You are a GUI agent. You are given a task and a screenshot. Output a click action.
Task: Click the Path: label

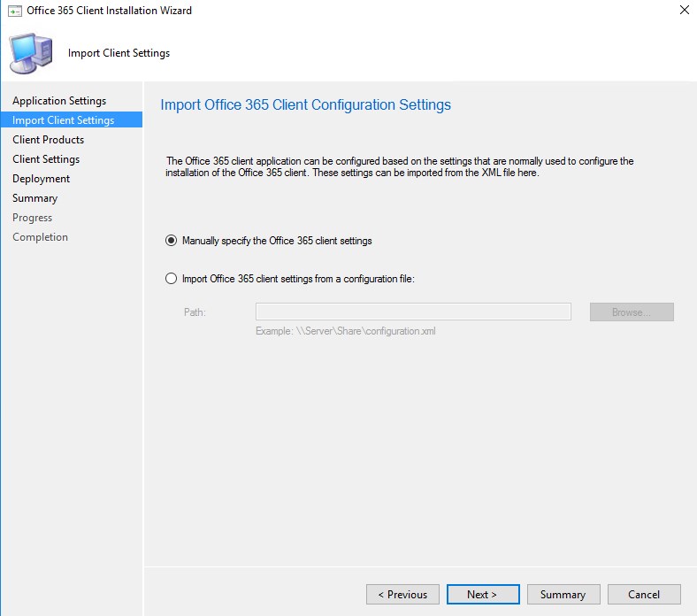pyautogui.click(x=195, y=312)
